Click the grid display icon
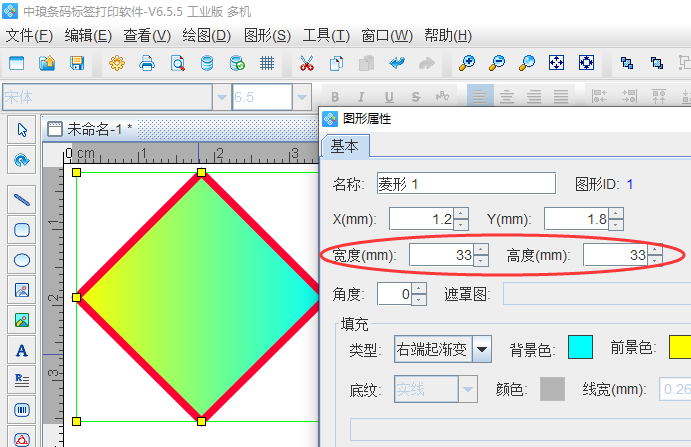The image size is (691, 447). pos(267,63)
